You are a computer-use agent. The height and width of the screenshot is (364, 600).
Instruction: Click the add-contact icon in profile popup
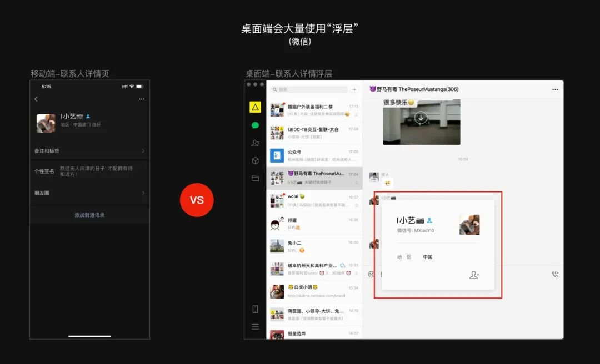[x=474, y=275]
